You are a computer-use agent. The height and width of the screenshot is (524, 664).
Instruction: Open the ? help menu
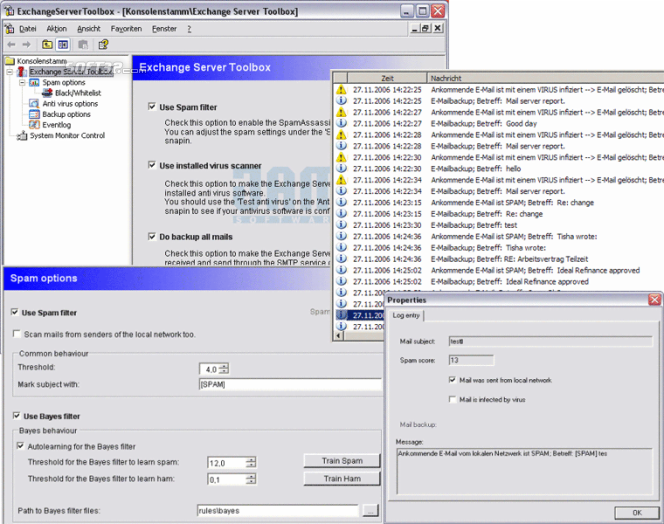pos(189,29)
